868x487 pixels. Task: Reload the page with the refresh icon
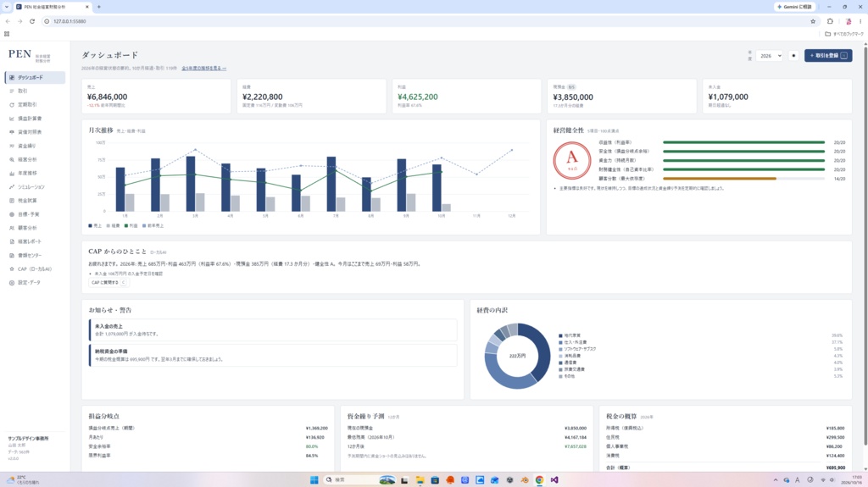(32, 21)
